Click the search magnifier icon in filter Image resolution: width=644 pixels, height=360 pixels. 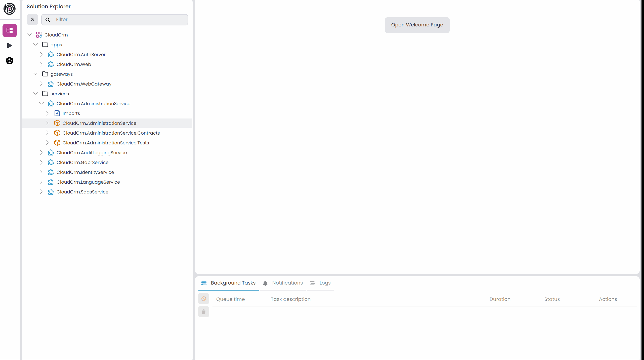(48, 20)
